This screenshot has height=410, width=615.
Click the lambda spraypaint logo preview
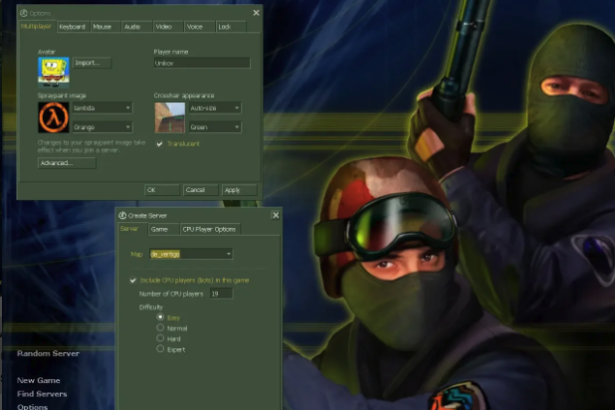[x=53, y=118]
